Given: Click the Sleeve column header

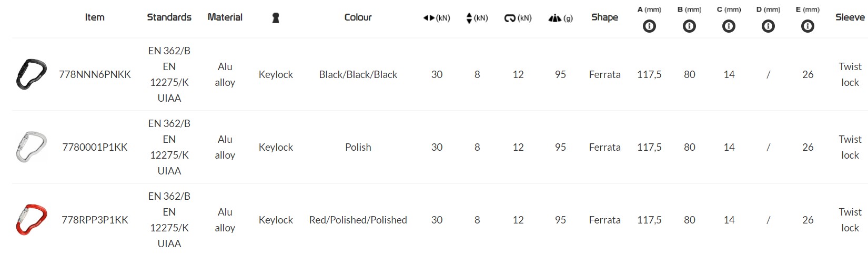Looking at the screenshot, I should coord(850,17).
